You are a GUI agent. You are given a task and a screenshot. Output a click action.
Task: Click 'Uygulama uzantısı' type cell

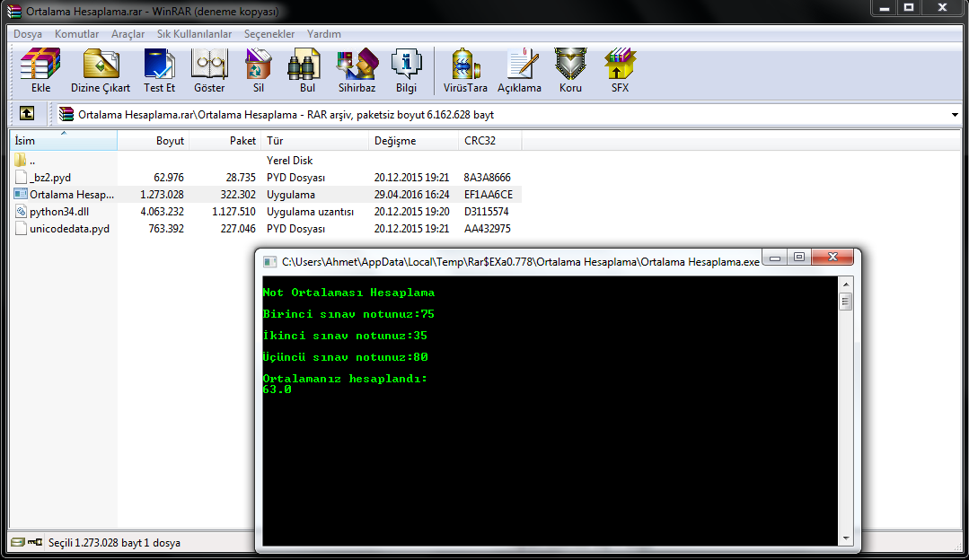[x=310, y=212]
